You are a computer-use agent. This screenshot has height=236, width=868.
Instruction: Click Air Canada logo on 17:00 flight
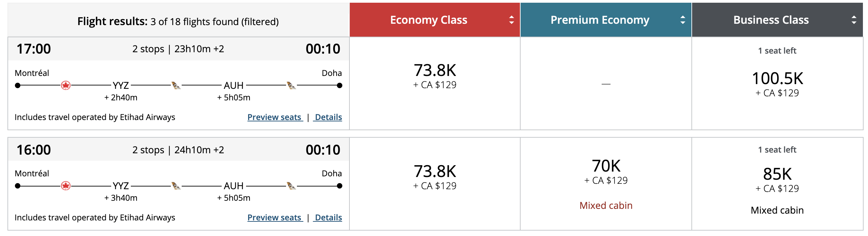66,85
